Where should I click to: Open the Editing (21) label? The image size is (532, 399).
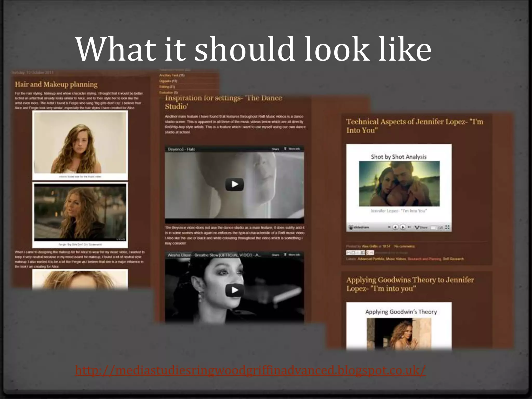pyautogui.click(x=167, y=87)
